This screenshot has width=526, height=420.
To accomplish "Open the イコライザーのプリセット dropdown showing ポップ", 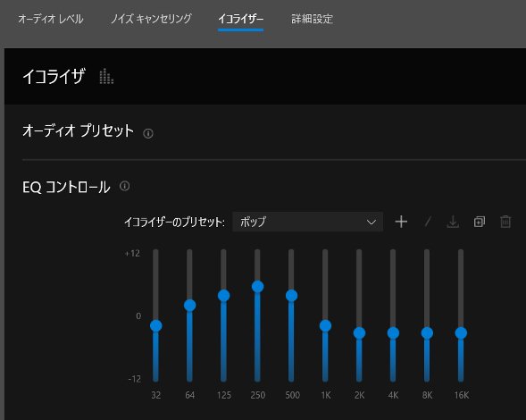I will click(x=307, y=222).
